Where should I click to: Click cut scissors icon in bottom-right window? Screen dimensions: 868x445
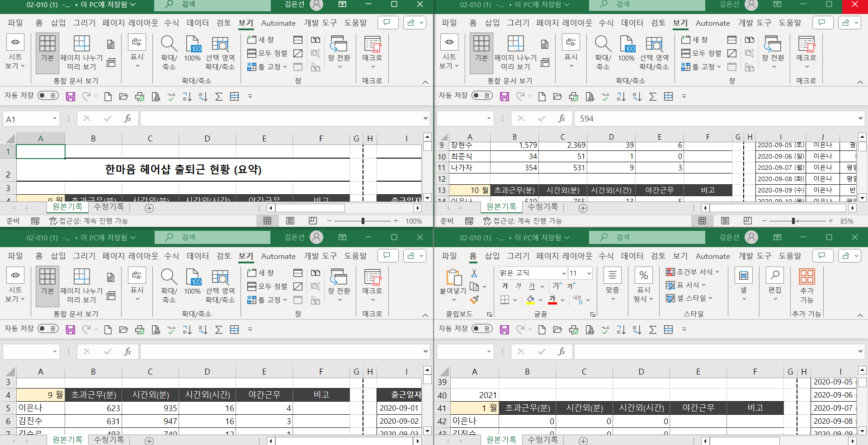(x=474, y=273)
